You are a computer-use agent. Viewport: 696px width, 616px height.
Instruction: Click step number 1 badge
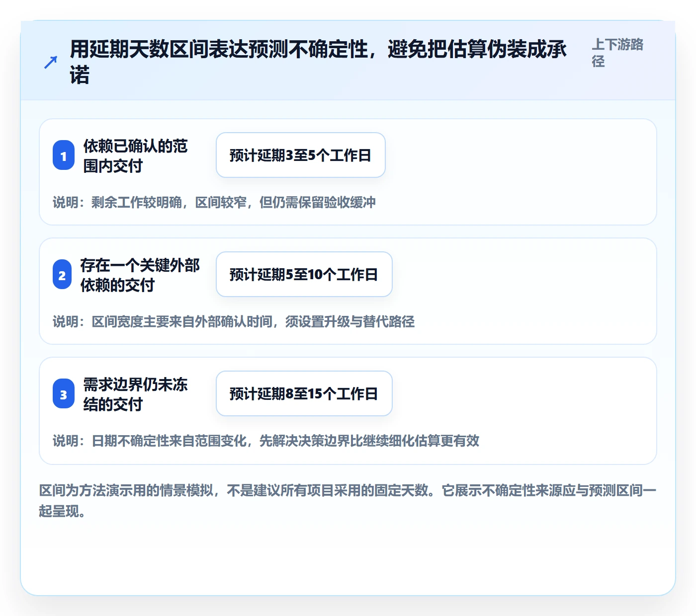point(64,155)
